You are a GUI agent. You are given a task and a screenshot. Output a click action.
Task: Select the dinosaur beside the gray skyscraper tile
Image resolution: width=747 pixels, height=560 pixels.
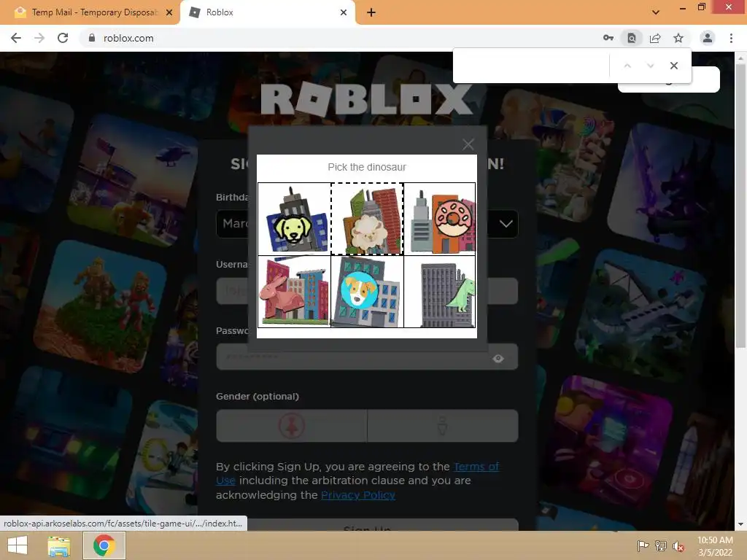tap(439, 292)
